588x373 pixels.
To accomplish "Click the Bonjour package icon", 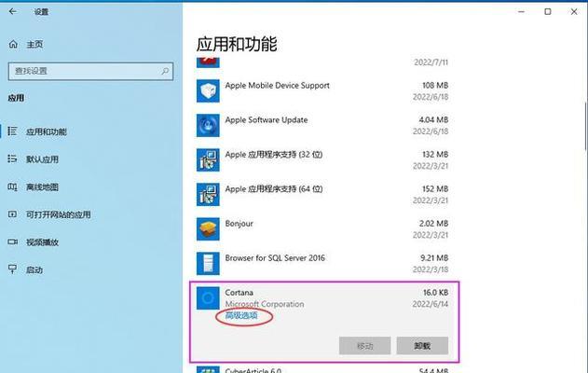I will pyautogui.click(x=208, y=228).
